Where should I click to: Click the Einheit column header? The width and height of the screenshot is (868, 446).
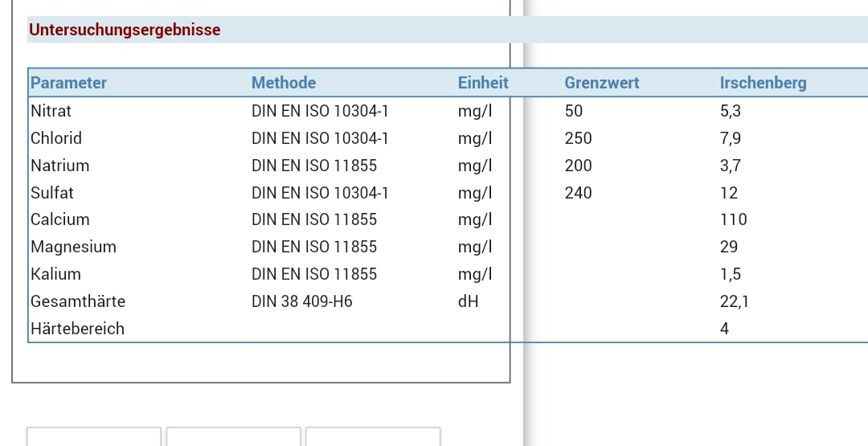pyautogui.click(x=482, y=83)
